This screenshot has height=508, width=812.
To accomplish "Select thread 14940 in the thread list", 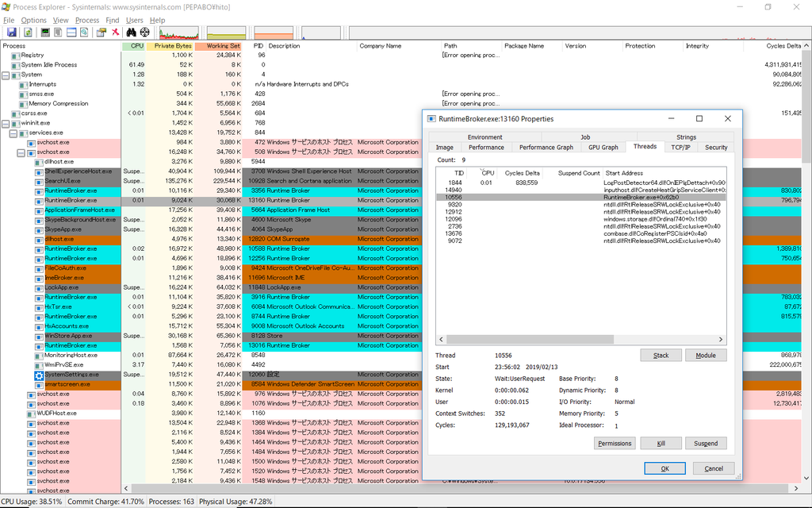I will point(581,190).
